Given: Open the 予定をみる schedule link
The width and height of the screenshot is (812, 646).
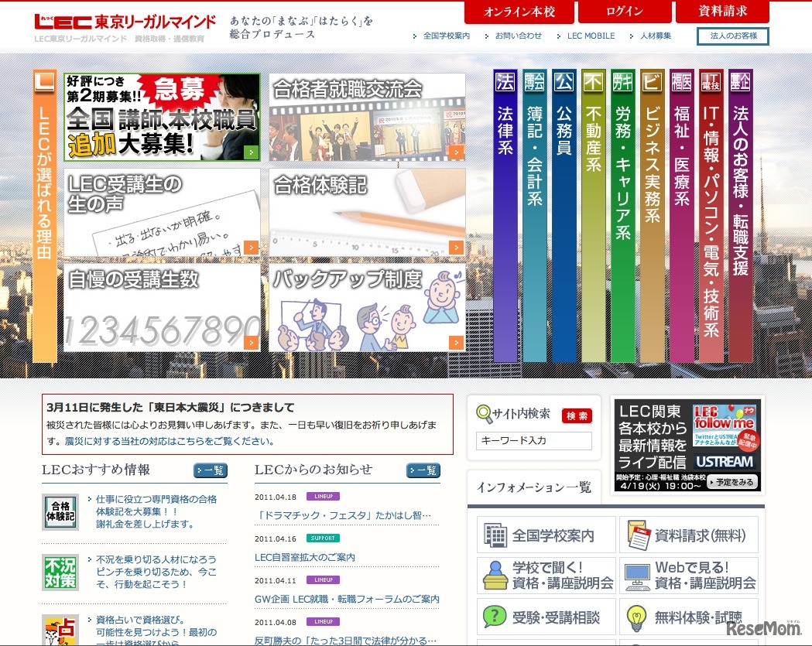Looking at the screenshot, I should 732,484.
